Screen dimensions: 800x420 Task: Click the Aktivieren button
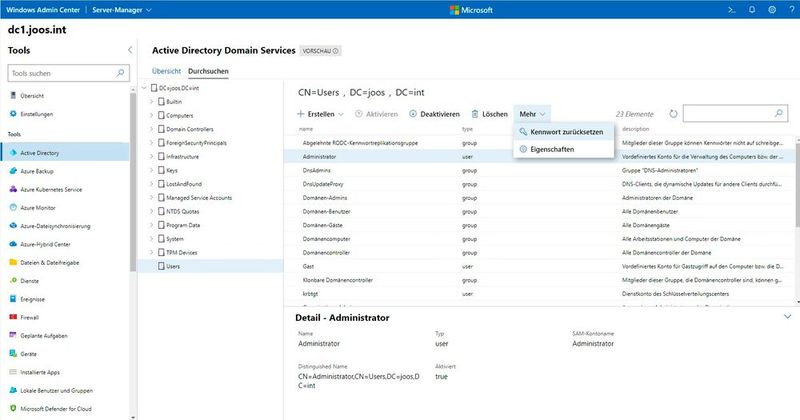point(377,114)
